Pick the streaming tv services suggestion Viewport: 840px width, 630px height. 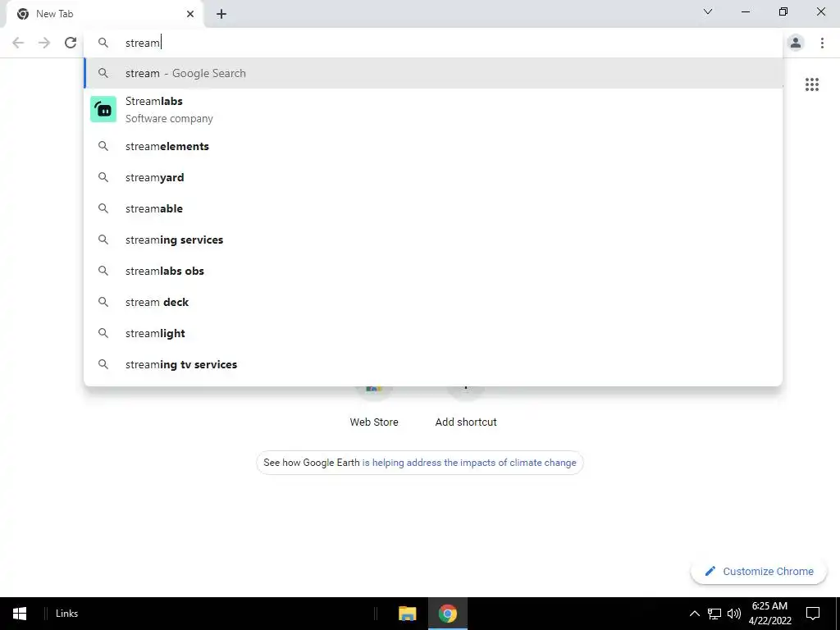click(x=433, y=364)
